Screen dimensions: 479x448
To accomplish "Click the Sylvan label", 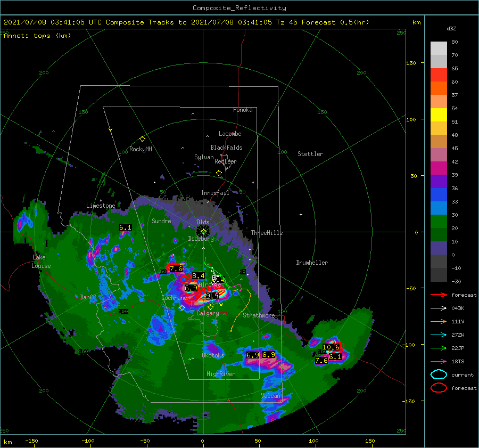I will click(204, 157).
